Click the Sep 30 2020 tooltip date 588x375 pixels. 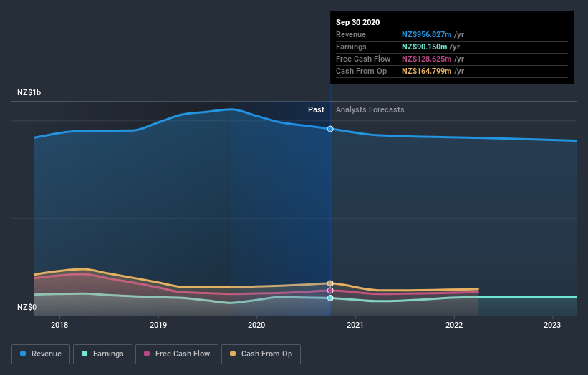click(x=358, y=22)
